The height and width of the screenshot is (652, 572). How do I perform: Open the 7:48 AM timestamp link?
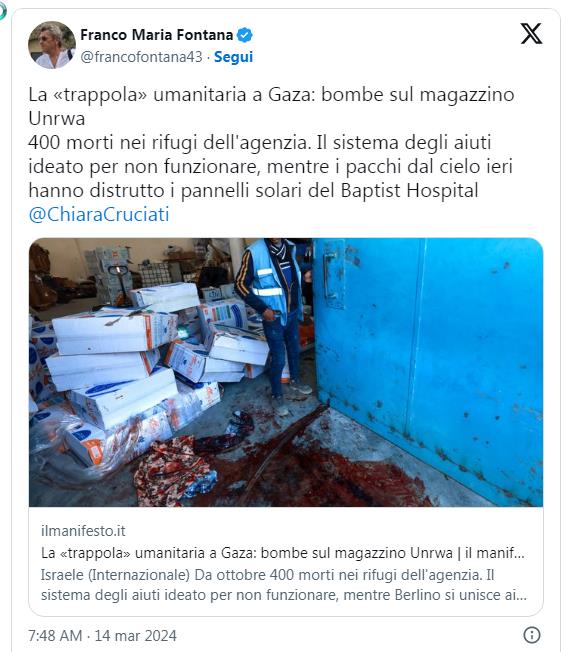click(x=55, y=636)
